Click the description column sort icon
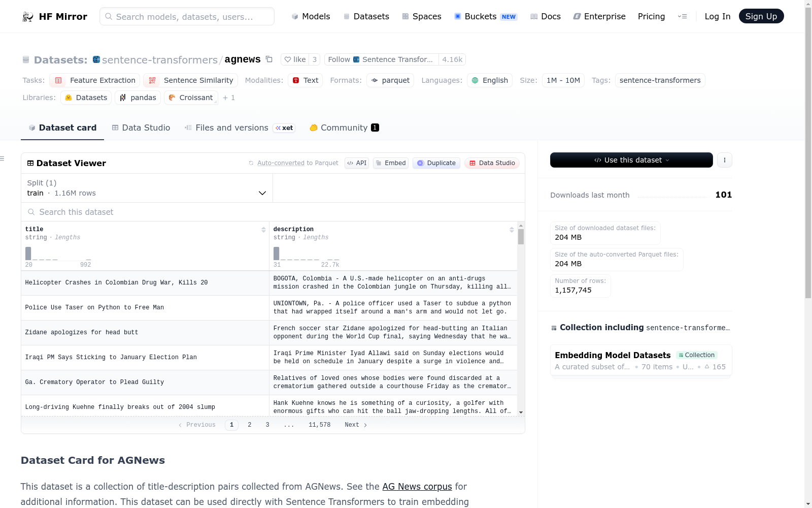The width and height of the screenshot is (812, 508). pos(512,230)
